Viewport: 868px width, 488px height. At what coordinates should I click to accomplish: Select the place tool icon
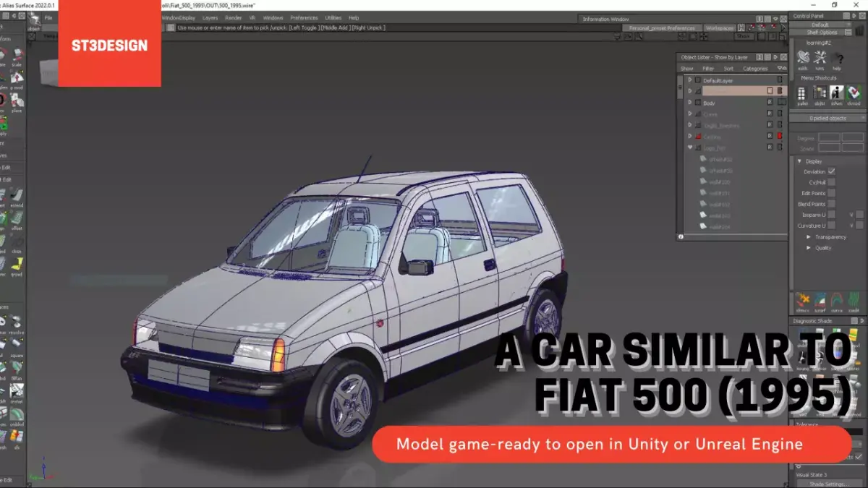[16, 102]
